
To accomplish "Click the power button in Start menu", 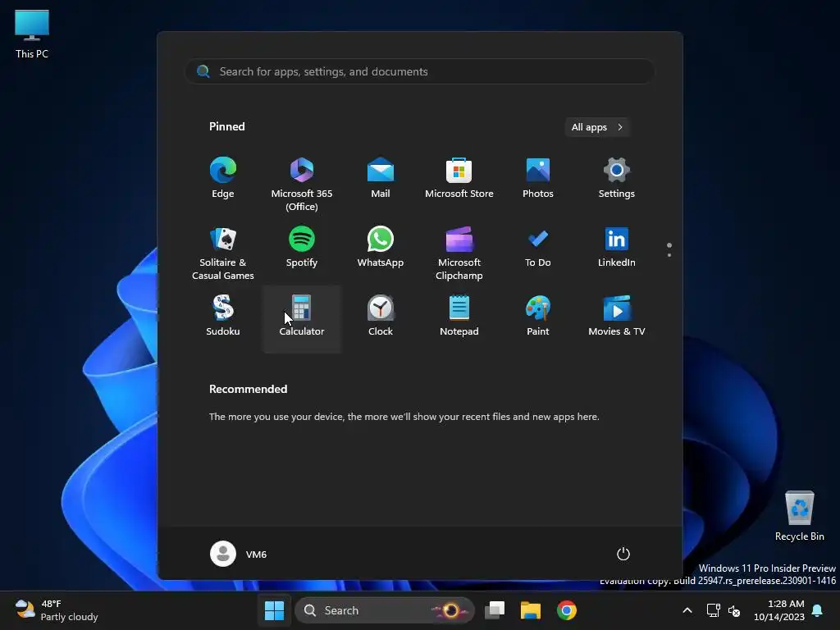I will tap(623, 554).
